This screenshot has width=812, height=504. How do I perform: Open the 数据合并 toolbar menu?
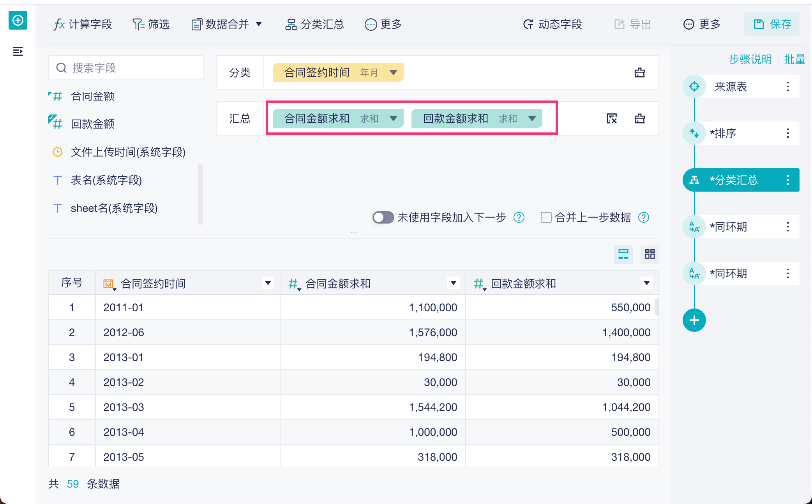click(227, 25)
